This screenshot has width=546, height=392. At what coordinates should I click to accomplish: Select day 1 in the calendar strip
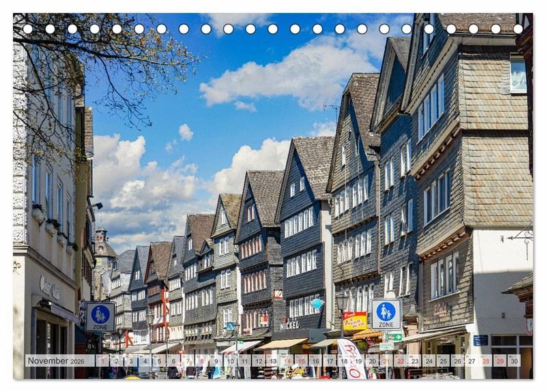tap(102, 361)
